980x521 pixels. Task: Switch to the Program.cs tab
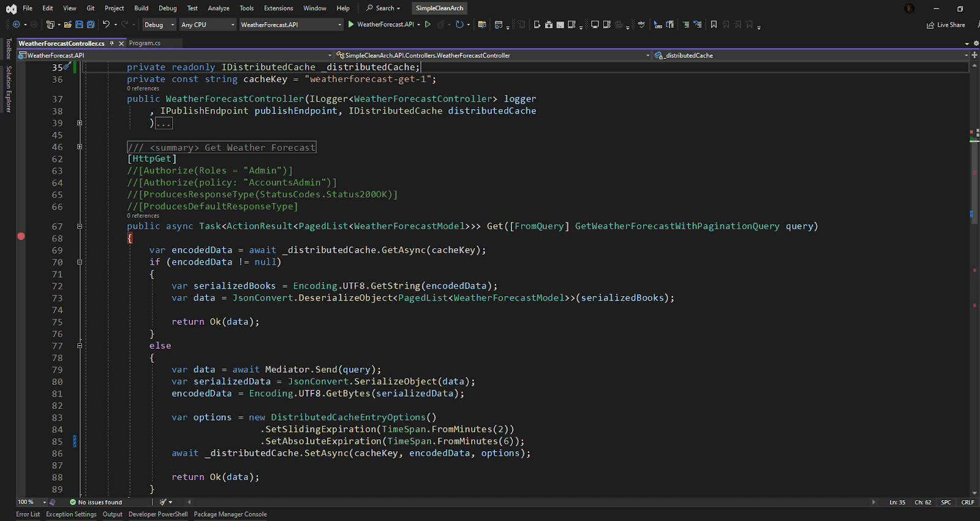[145, 44]
